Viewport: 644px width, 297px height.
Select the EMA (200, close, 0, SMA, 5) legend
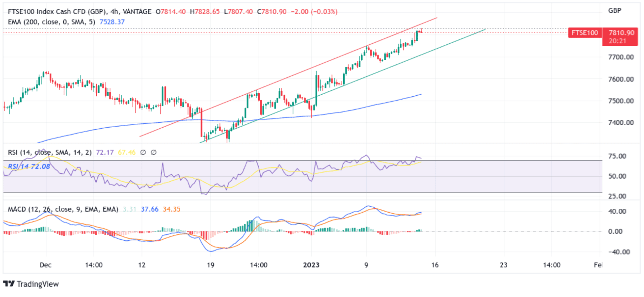51,22
